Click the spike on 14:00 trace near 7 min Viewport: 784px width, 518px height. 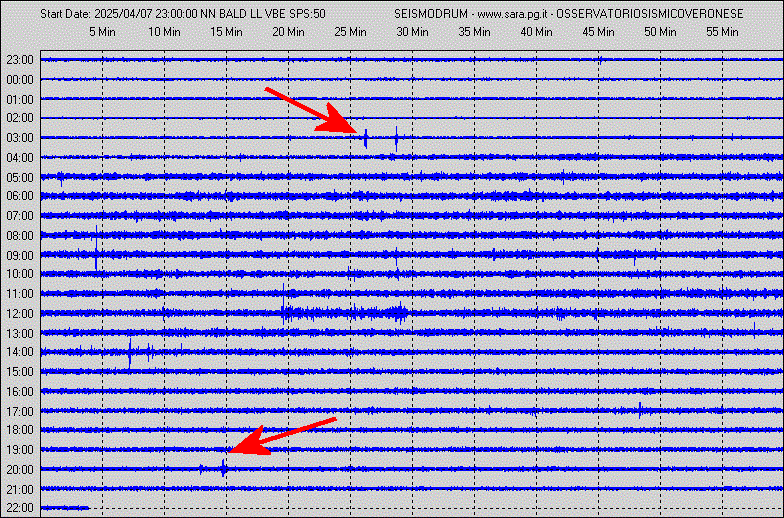coord(130,354)
